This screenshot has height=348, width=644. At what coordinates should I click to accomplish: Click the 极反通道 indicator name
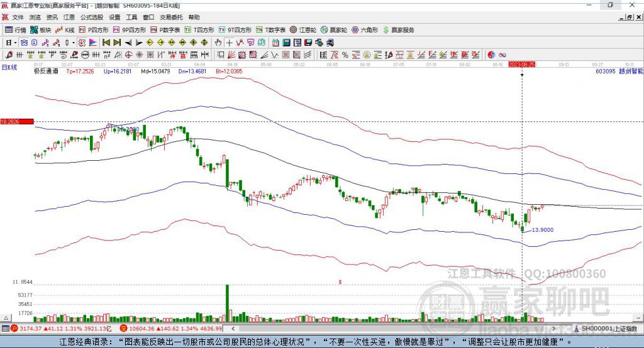tap(46, 71)
